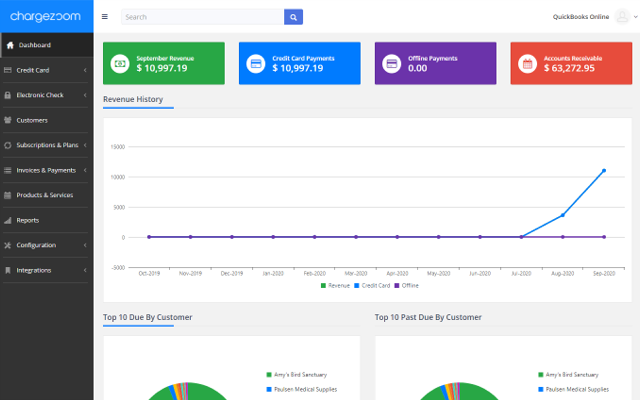Toggle the Offline series in chart legend
This screenshot has height=400, width=640.
coord(407,286)
